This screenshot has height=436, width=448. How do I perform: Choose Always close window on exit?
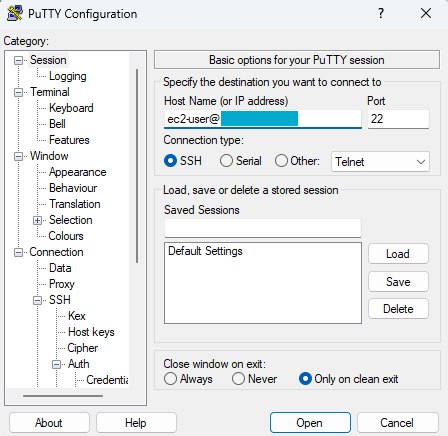pyautogui.click(x=170, y=379)
